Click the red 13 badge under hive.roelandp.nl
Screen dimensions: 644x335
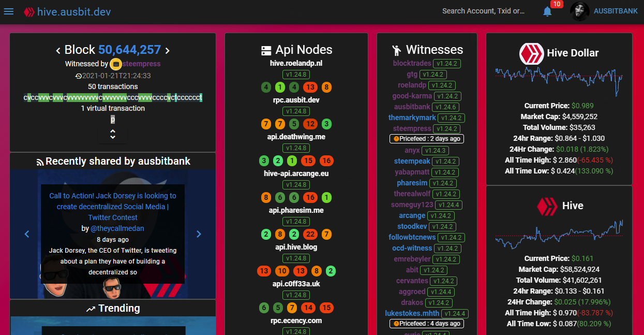[x=310, y=87]
